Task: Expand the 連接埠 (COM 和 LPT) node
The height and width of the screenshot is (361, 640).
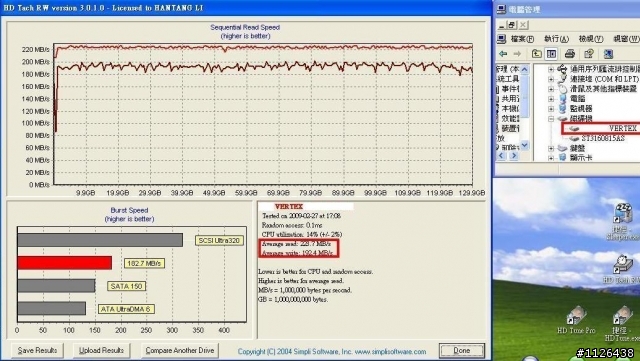Action: (551, 79)
